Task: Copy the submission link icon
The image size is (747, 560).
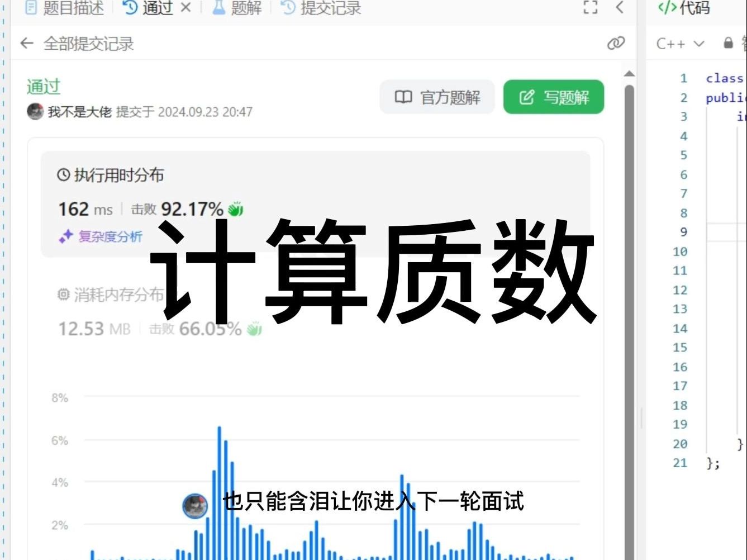Action: click(617, 43)
